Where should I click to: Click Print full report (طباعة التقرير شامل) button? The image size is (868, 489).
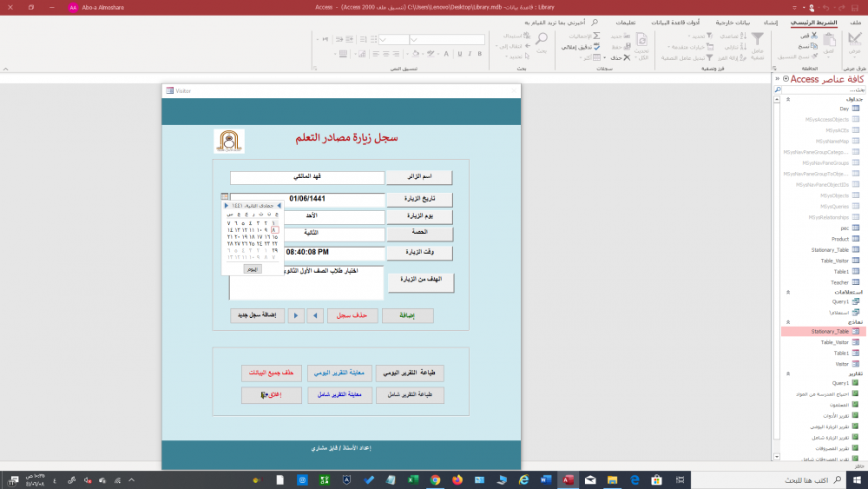(x=410, y=395)
